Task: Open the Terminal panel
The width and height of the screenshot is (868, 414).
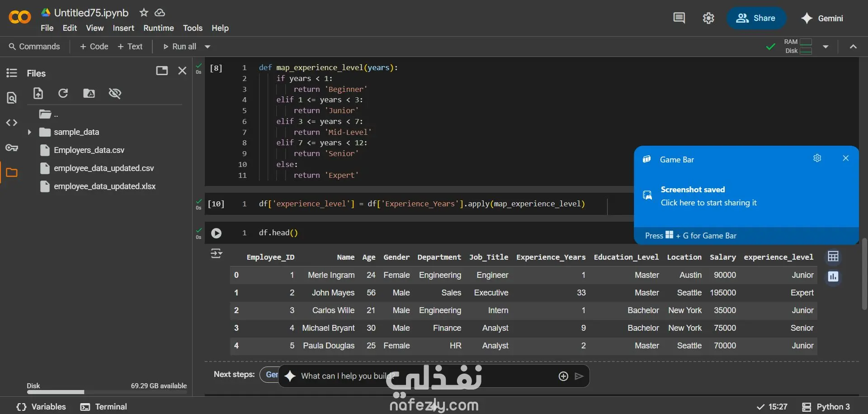Action: (104, 407)
